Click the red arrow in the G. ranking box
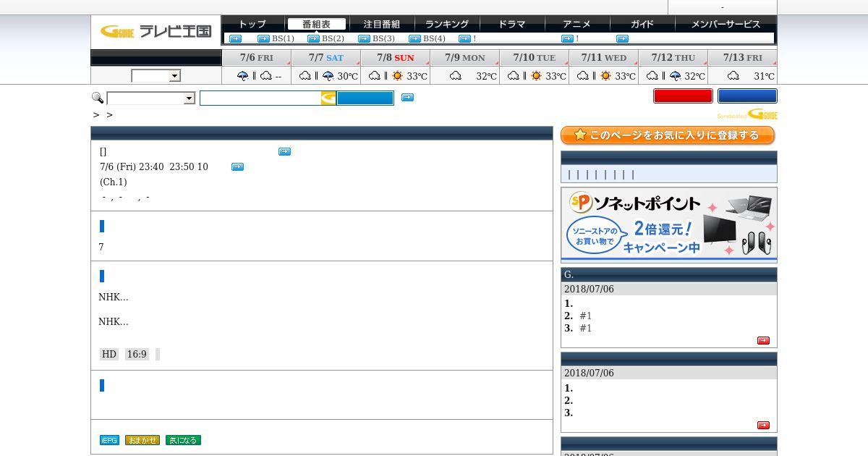 [x=763, y=340]
